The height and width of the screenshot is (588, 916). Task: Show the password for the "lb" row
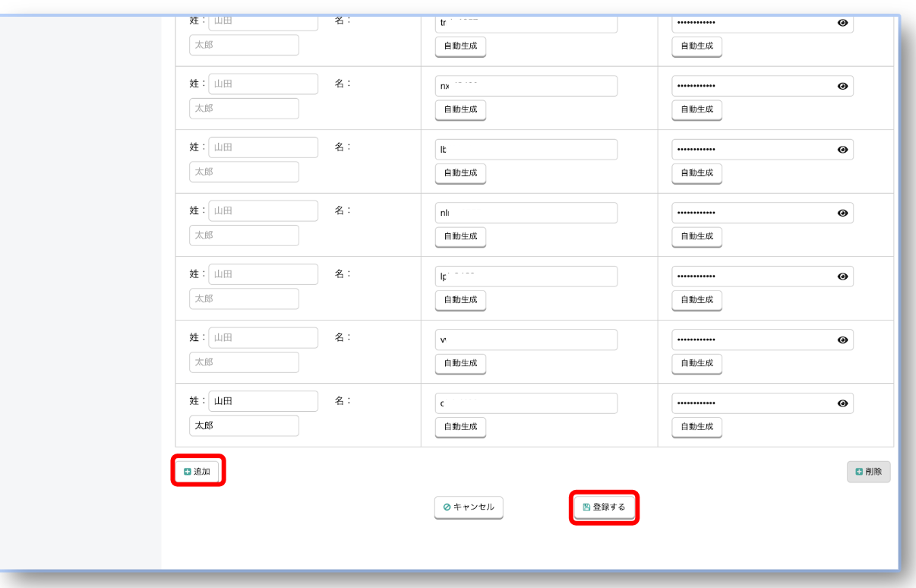click(x=842, y=150)
